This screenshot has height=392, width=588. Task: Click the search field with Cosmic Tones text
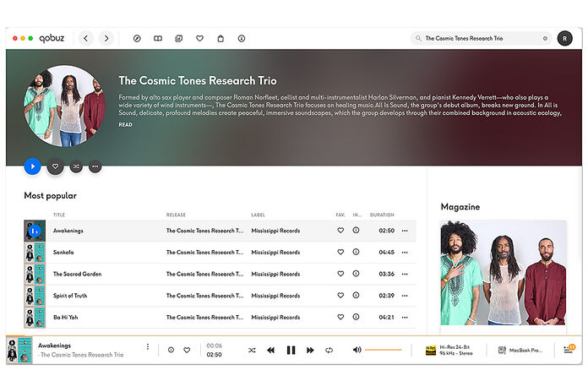pyautogui.click(x=481, y=38)
